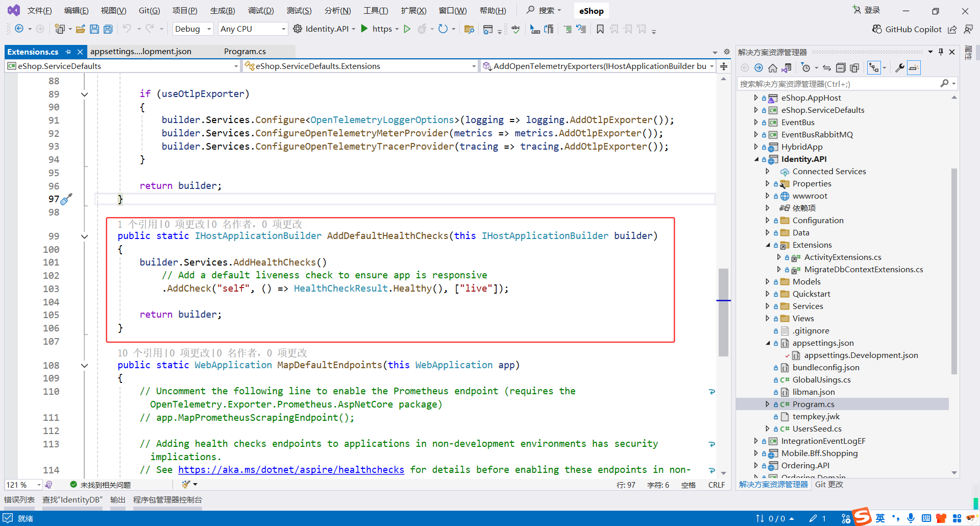Screen dimensions: 980x526
Task: Click the Home icon in Solution Explorer
Action: pyautogui.click(x=772, y=68)
